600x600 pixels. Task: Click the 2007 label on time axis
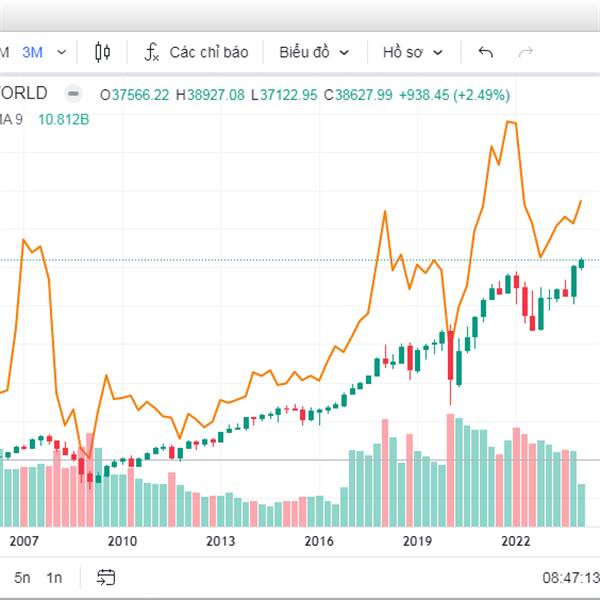[x=24, y=541]
